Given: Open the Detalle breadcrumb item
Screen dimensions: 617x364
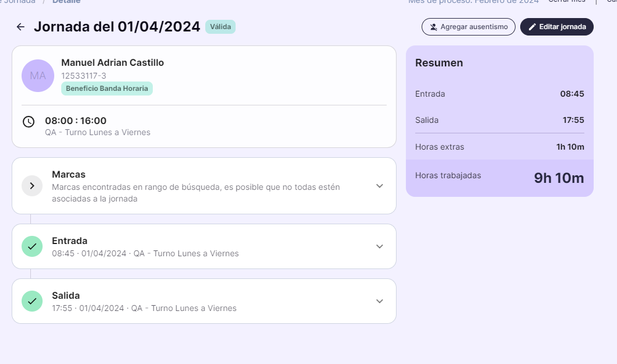Looking at the screenshot, I should (66, 2).
